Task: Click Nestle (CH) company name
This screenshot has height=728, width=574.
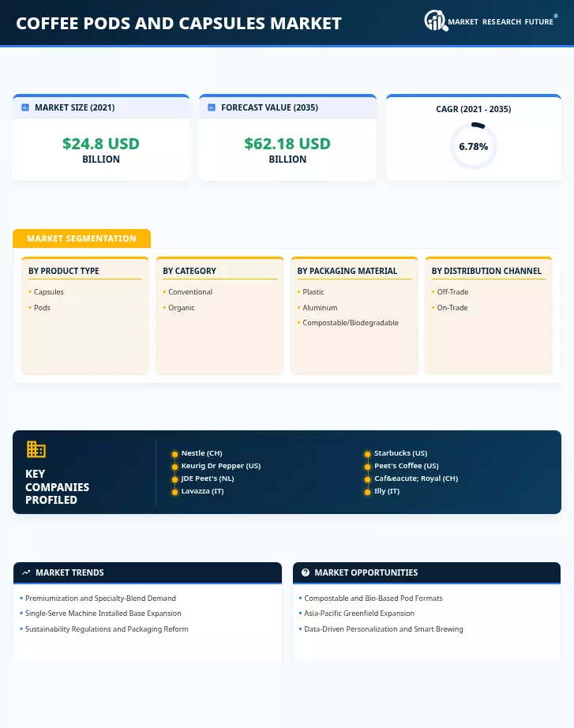Action: pos(201,453)
